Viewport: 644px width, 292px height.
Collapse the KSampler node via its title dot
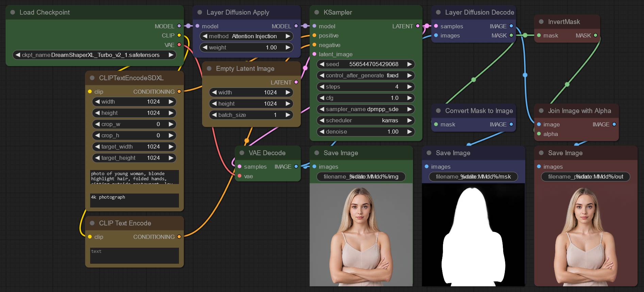[317, 12]
